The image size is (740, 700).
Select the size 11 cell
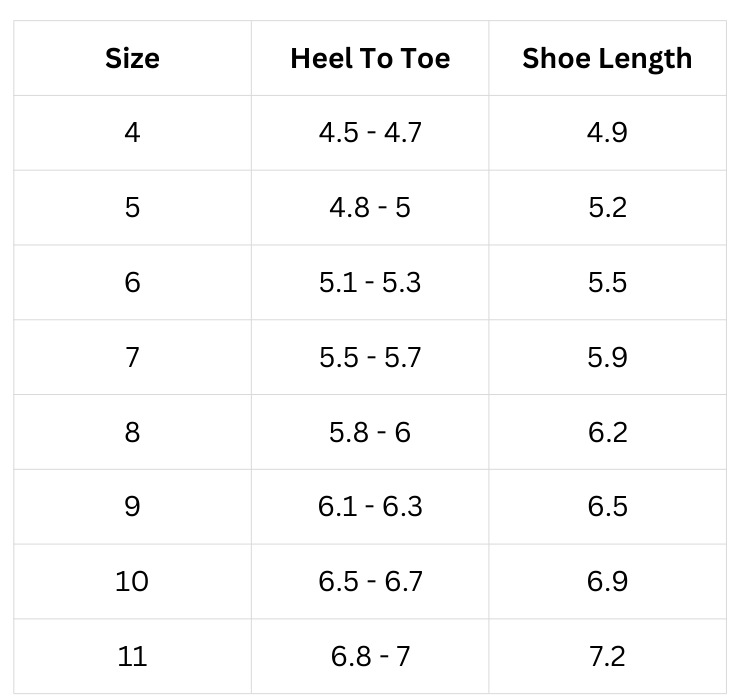[132, 656]
